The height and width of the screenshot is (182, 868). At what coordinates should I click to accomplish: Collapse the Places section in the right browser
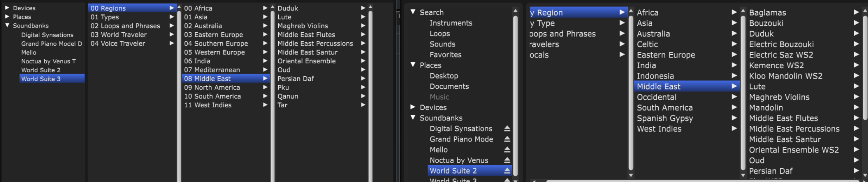coord(413,65)
